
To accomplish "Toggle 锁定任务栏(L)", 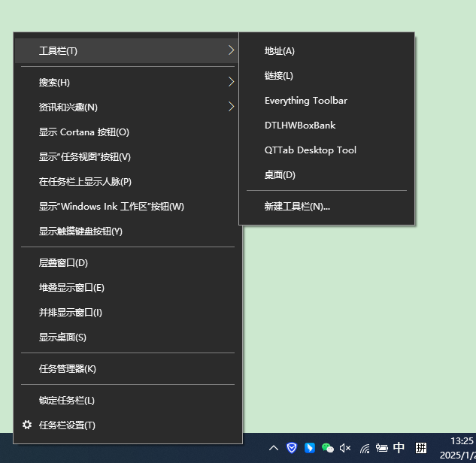I will coord(126,401).
